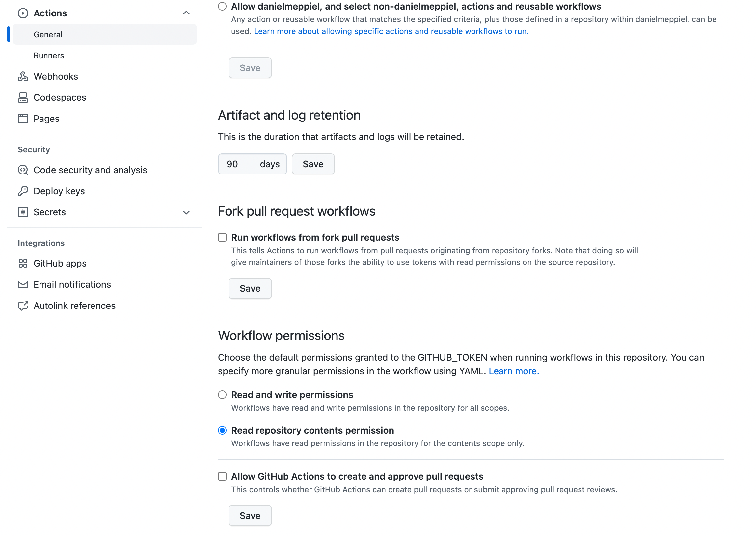The image size is (756, 536).
Task: Select the Autolink references icon
Action: [x=23, y=306]
